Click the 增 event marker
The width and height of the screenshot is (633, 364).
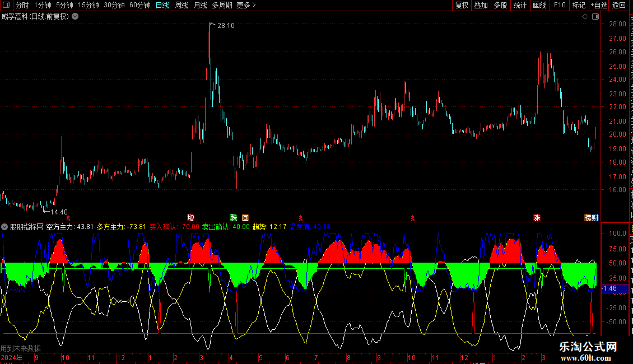click(x=191, y=217)
